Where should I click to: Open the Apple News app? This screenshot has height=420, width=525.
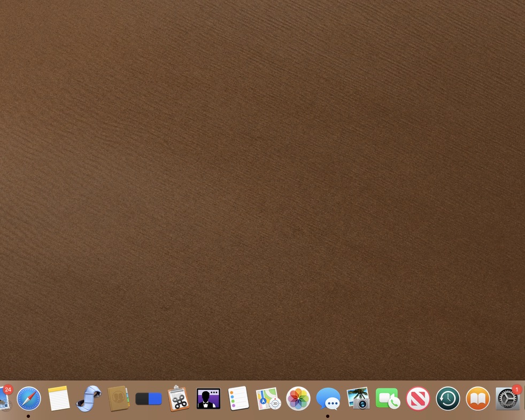[418, 399]
